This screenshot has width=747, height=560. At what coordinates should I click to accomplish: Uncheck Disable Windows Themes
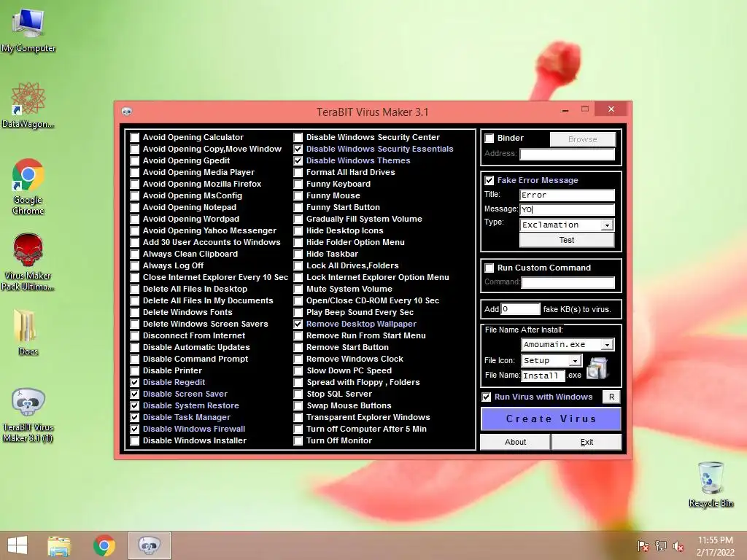point(298,161)
